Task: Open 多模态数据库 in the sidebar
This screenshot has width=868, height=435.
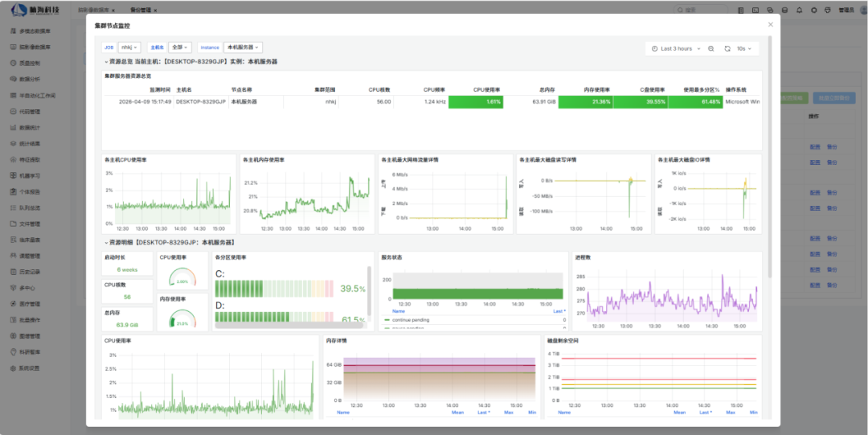Action: pos(33,31)
